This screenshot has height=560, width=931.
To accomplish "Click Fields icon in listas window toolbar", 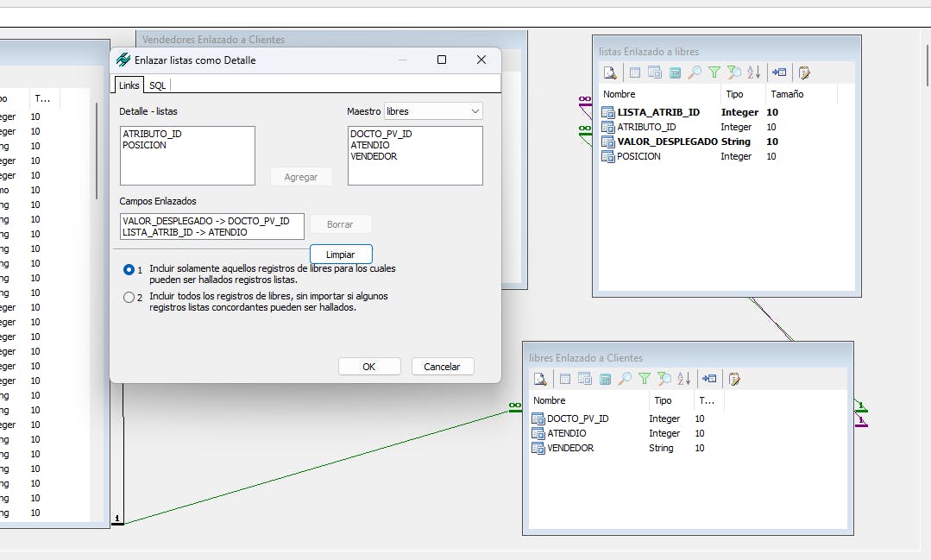I will click(x=655, y=72).
